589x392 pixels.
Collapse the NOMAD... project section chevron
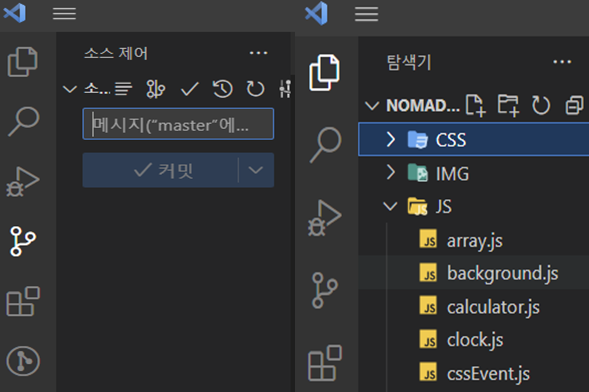point(372,106)
